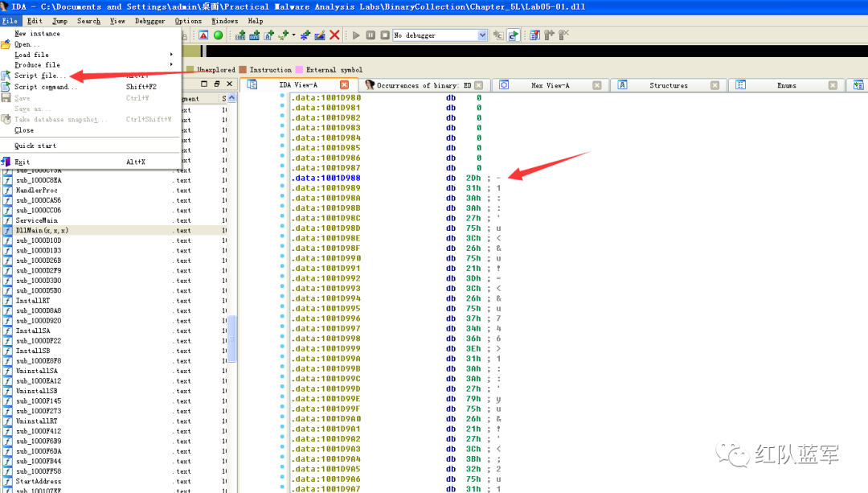Toggle breakpoint dot at .data:1001D9A0
This screenshot has height=493, width=868.
(282, 417)
